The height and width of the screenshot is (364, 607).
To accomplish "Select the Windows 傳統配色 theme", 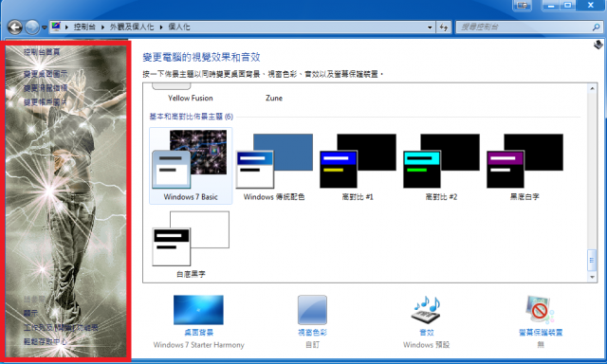I will point(274,166).
